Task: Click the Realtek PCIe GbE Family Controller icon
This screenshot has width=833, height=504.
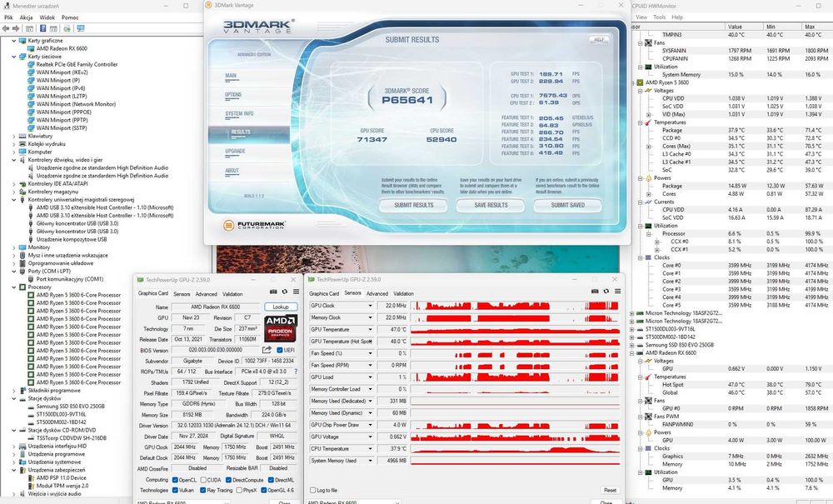Action: coord(32,64)
